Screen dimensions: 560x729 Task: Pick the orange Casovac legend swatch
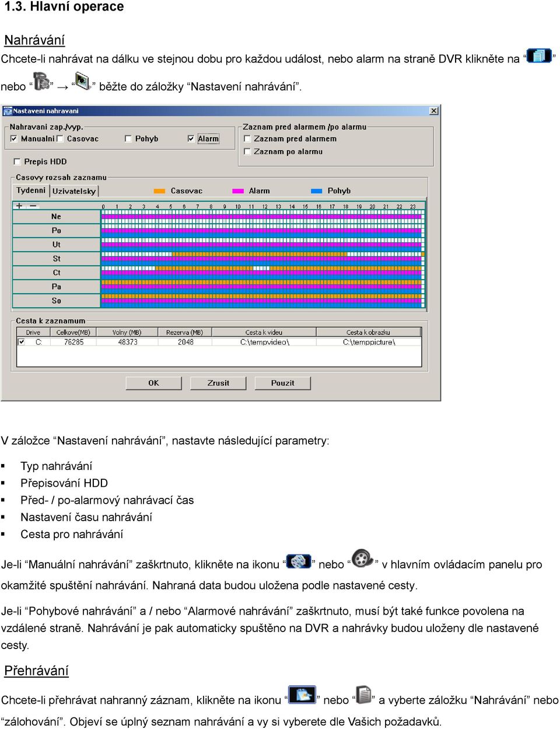[x=159, y=191]
